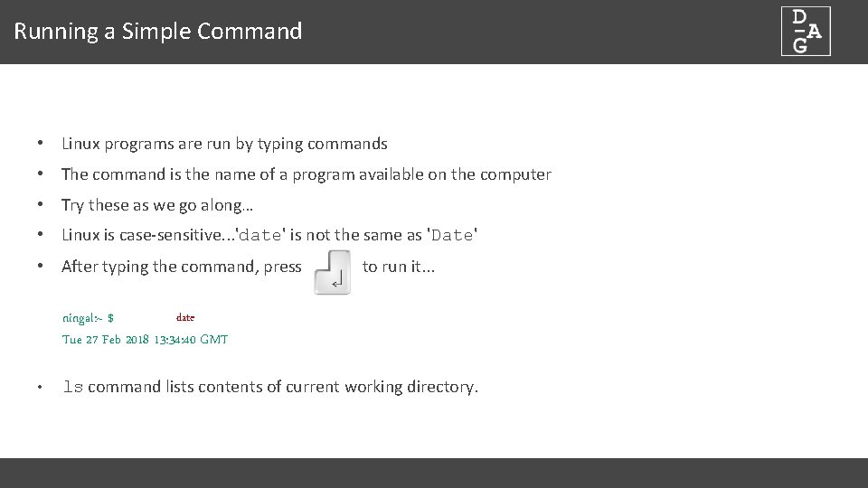
Task: Click the bullet dot before 'Linux programs'
Action: coord(42,144)
